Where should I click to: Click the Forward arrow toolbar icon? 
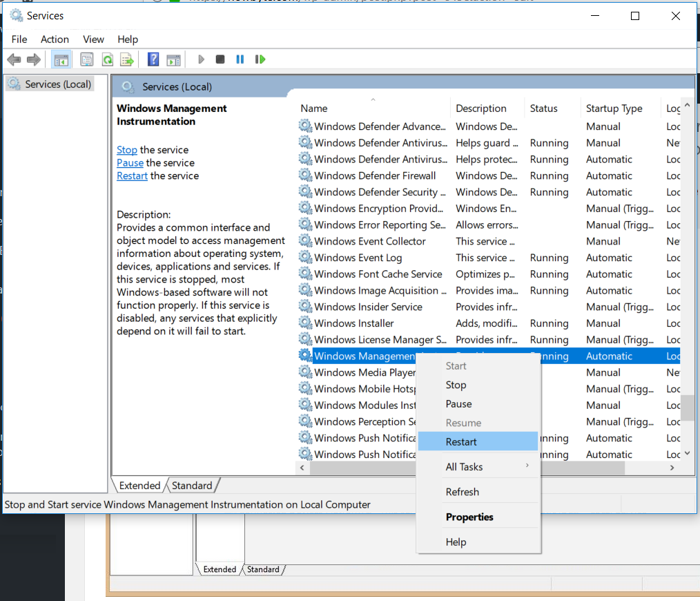pyautogui.click(x=34, y=59)
